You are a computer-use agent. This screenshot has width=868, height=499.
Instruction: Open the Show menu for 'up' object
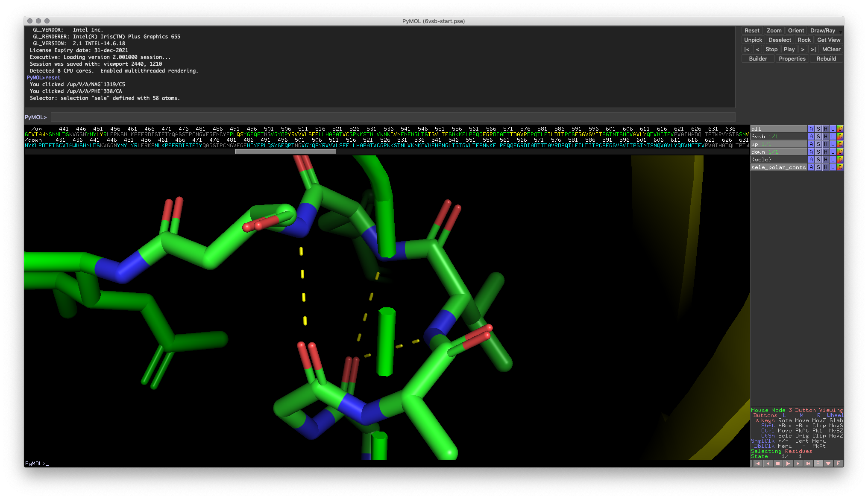[x=818, y=144]
